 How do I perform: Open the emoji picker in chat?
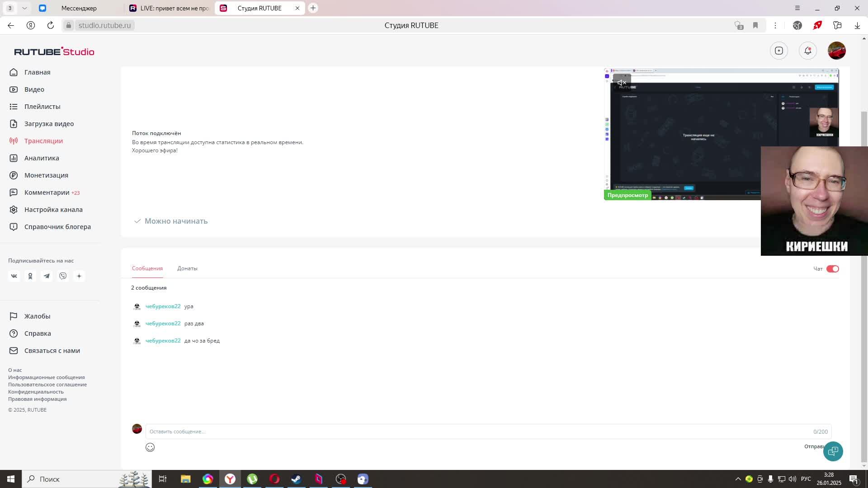150,447
